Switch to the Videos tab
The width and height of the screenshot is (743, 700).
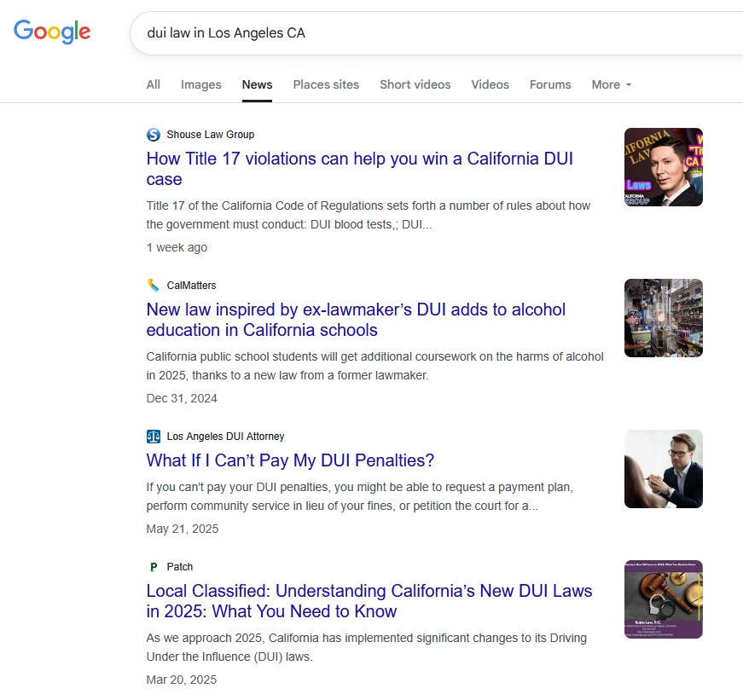tap(490, 84)
